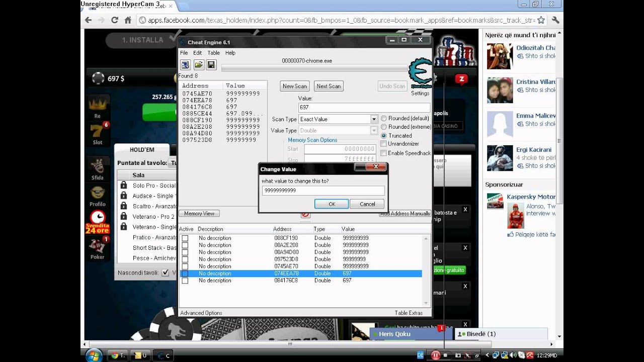Reload the page in Chrome

(x=115, y=20)
